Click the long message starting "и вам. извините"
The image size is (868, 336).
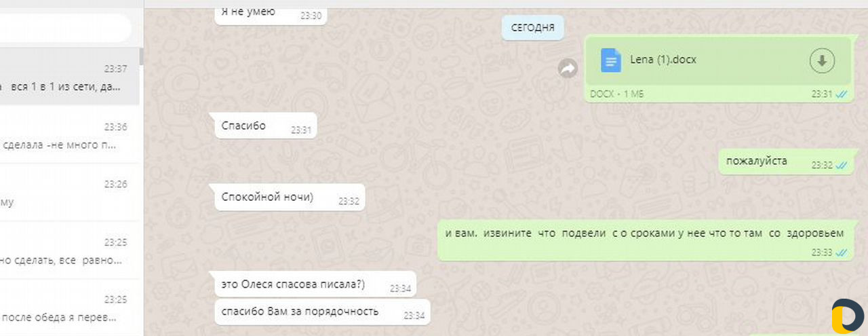click(644, 240)
